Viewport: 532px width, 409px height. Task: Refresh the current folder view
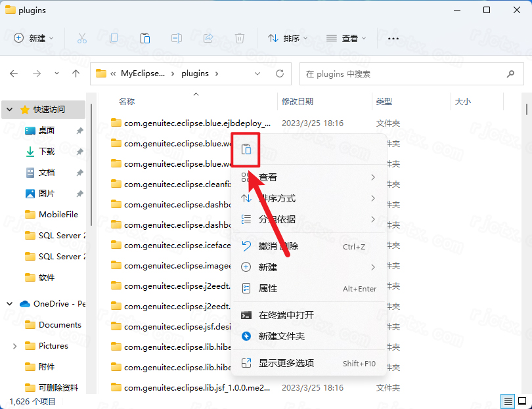[280, 74]
